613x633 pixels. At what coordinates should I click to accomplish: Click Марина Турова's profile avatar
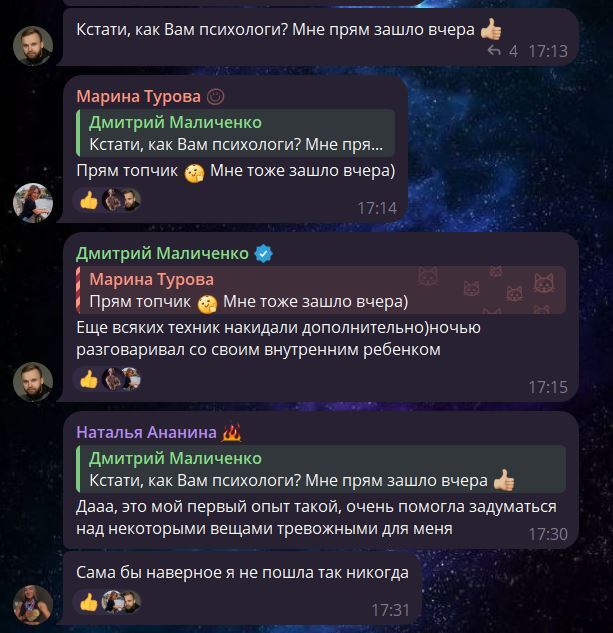tap(33, 203)
